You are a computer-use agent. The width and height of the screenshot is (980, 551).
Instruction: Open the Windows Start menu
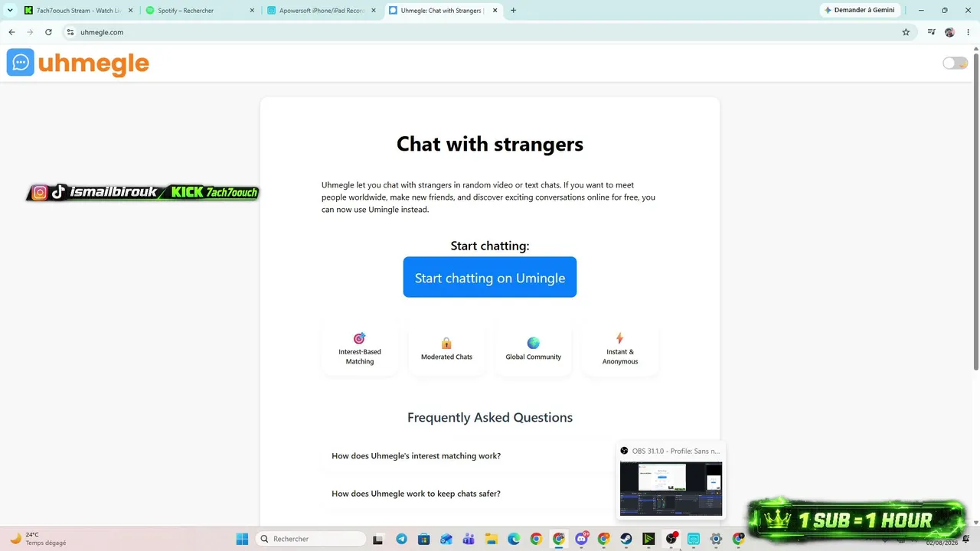[x=242, y=539]
